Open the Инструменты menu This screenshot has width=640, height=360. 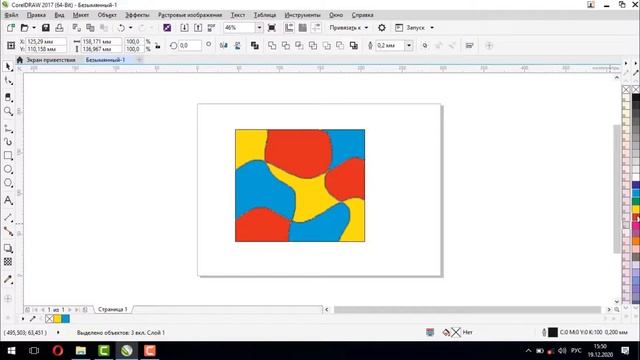302,15
